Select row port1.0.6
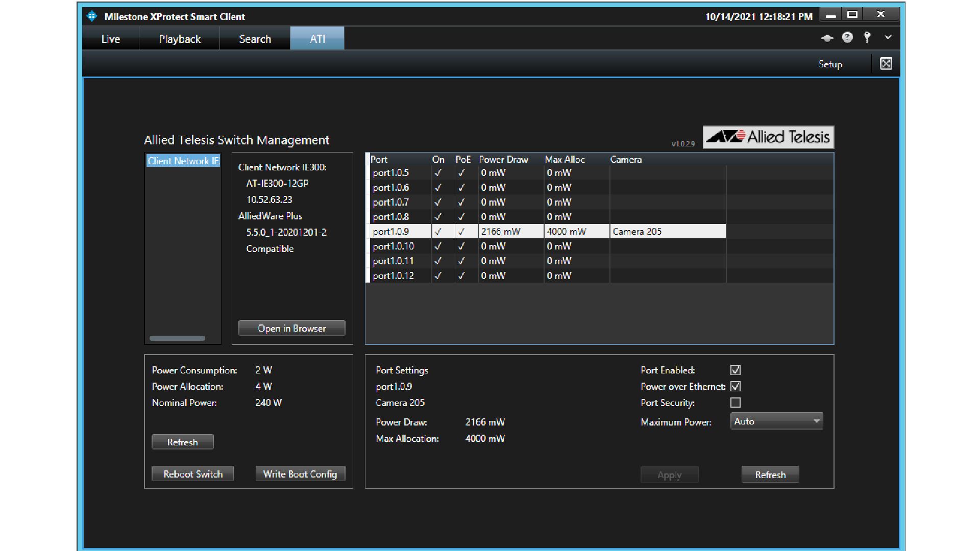This screenshot has width=980, height=551. coord(548,188)
